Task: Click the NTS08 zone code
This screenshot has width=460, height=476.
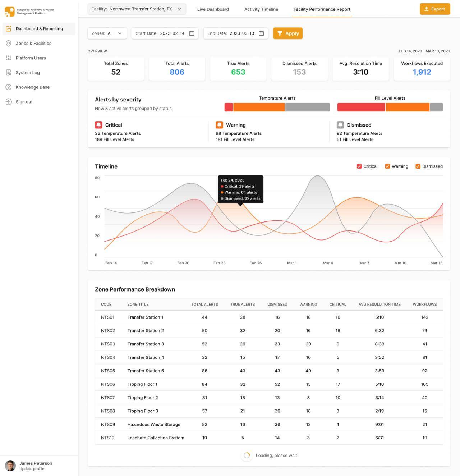Action: (x=108, y=411)
